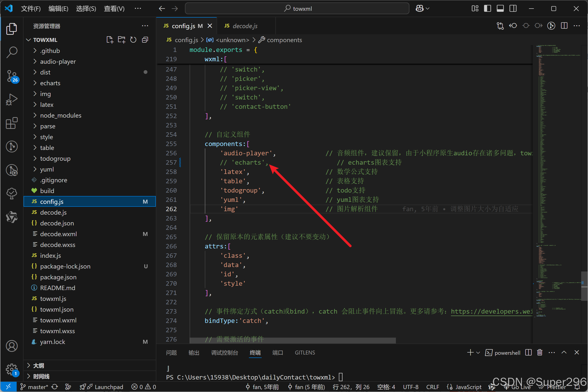Refresh the explorer file tree
588x392 pixels.
pyautogui.click(x=133, y=40)
